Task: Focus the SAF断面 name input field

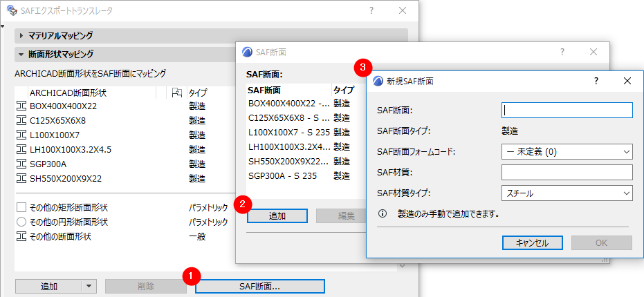Action: [567, 110]
